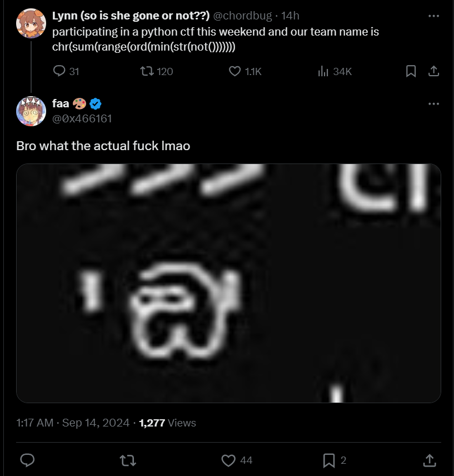Open Lynn's profile avatar

coord(31,23)
